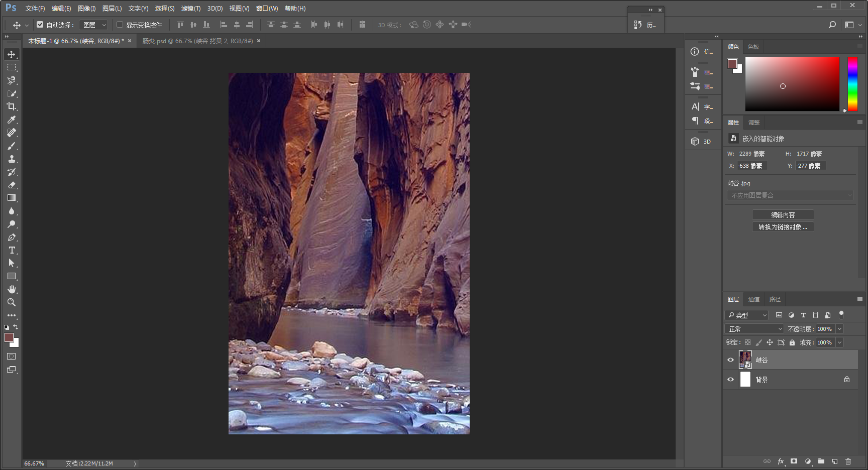Select the Quick Selection tool
Viewport: 868px width, 470px height.
coord(12,93)
